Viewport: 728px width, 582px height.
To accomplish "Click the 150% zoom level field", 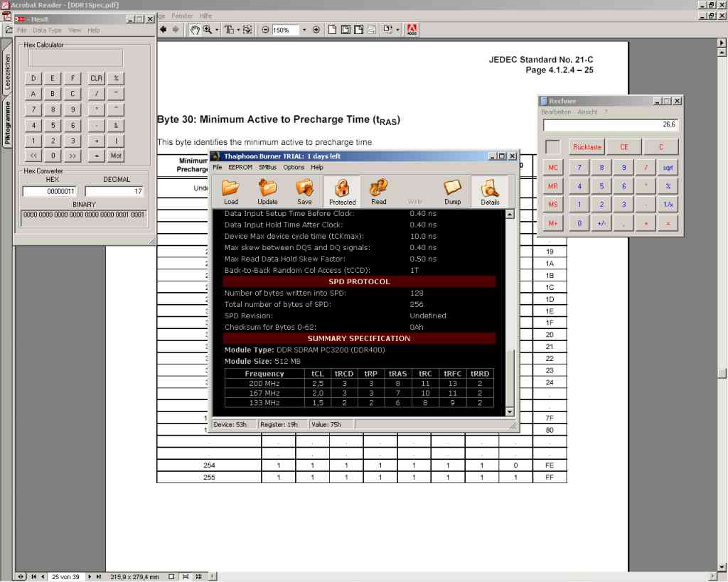I will pyautogui.click(x=284, y=30).
